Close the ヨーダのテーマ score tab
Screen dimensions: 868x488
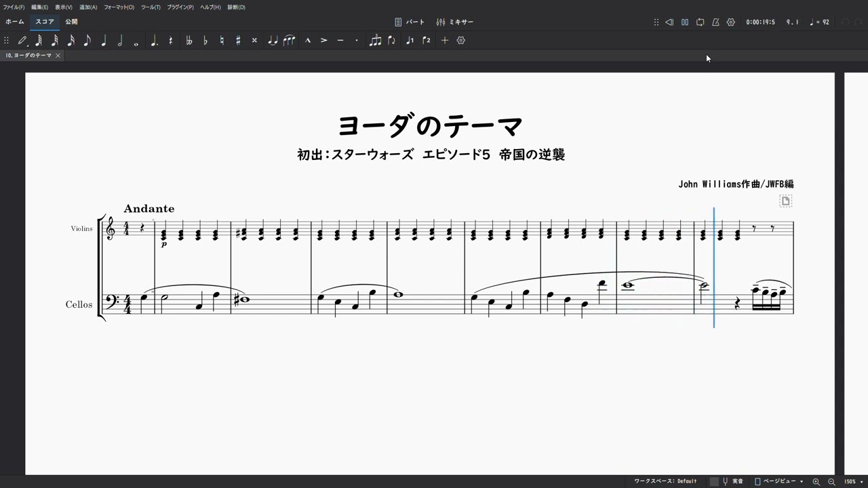(58, 56)
